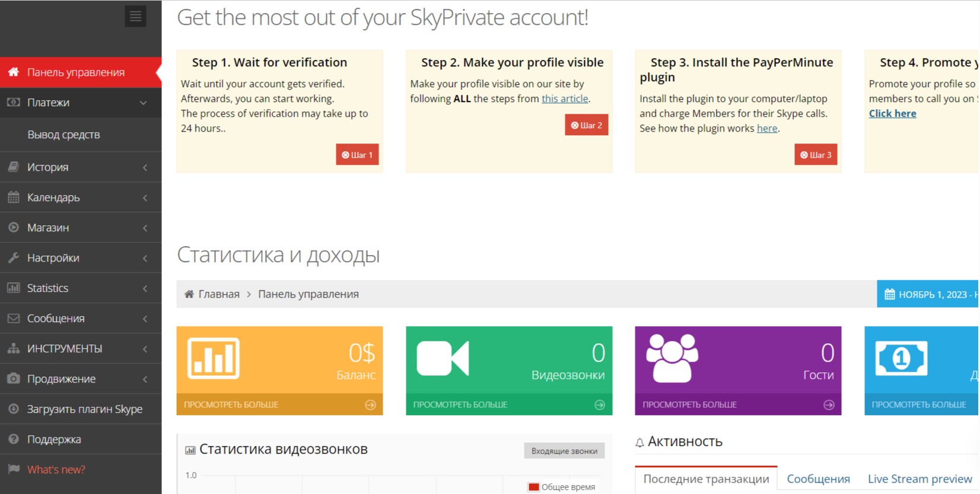The width and height of the screenshot is (980, 494).
Task: Expand the Магазин menu arrow
Action: (145, 228)
